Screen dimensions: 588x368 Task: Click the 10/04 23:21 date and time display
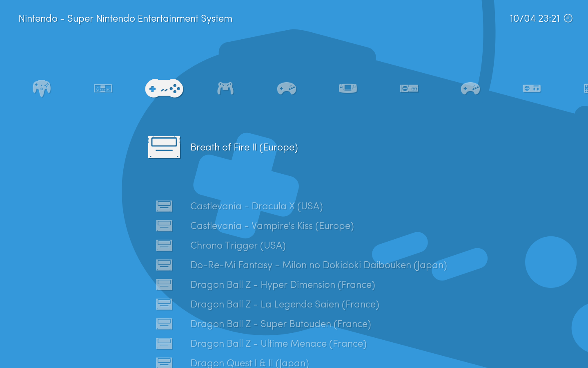point(534,18)
